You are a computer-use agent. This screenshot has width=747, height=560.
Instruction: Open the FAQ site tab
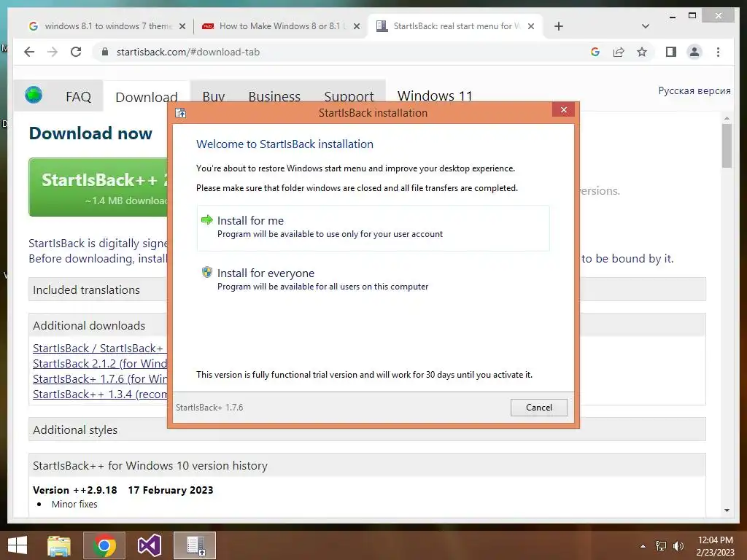click(x=78, y=97)
